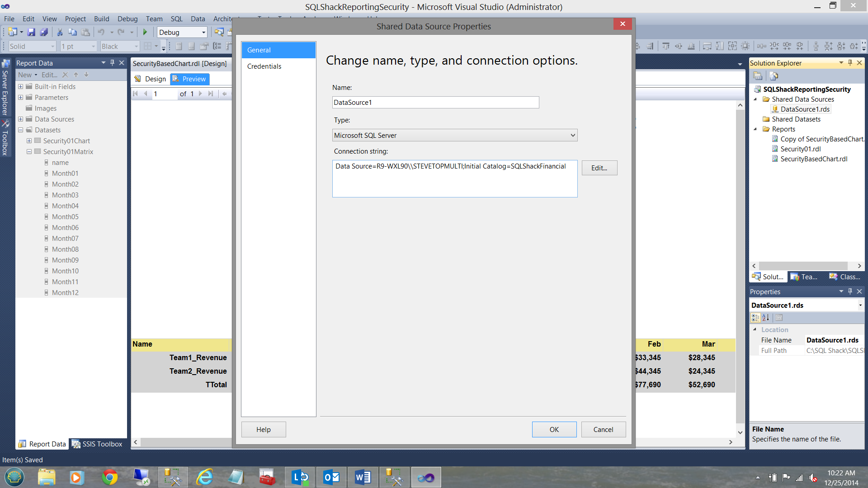Click the Categorized icon in Properties panel
868x488 pixels.
[x=755, y=318]
